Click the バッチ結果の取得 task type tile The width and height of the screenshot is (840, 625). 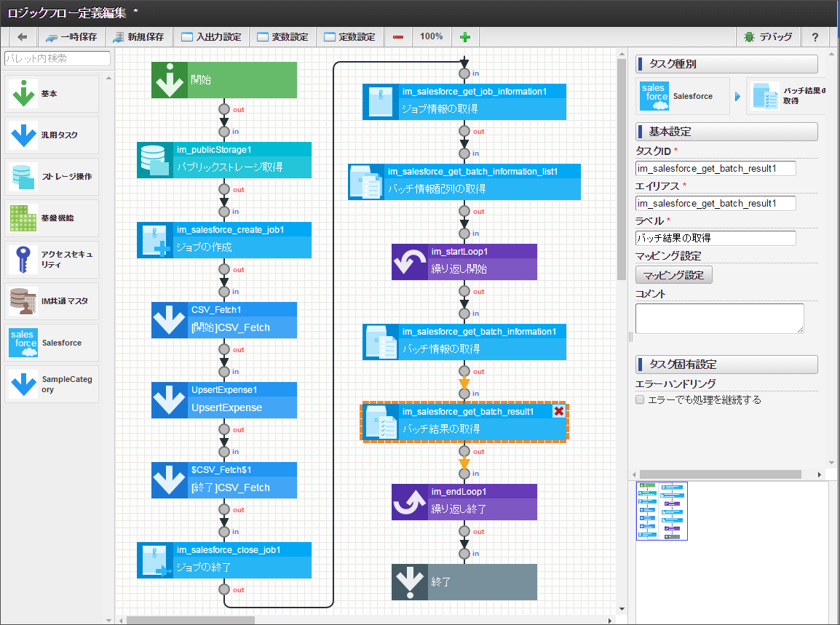786,96
